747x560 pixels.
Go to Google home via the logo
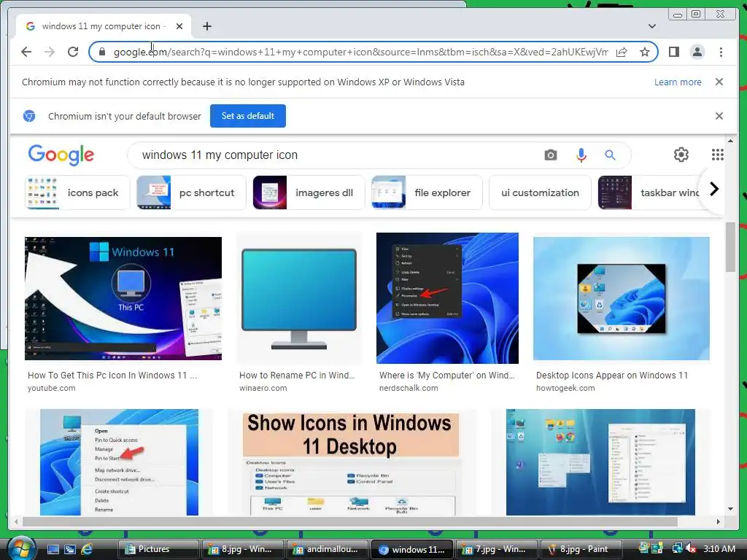pyautogui.click(x=61, y=155)
